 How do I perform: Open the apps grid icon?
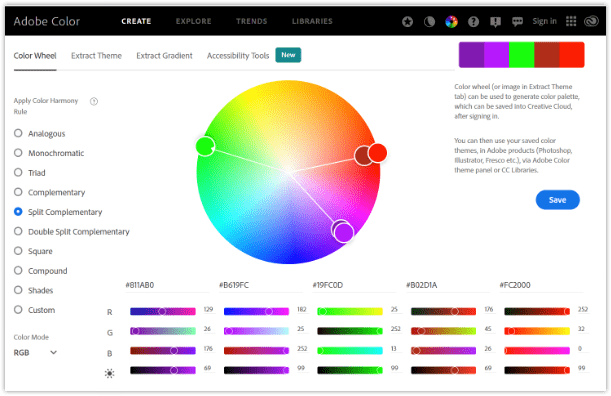click(x=571, y=21)
